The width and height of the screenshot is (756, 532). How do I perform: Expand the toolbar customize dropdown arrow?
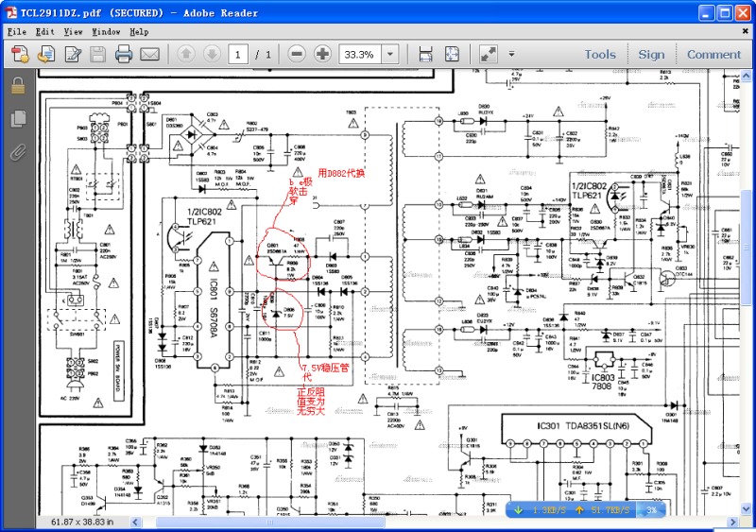pyautogui.click(x=511, y=54)
